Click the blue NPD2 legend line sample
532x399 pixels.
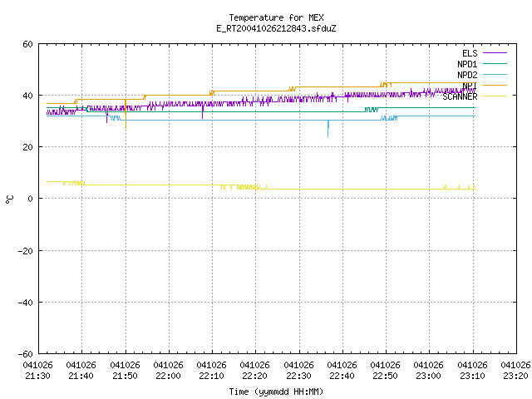[495, 75]
